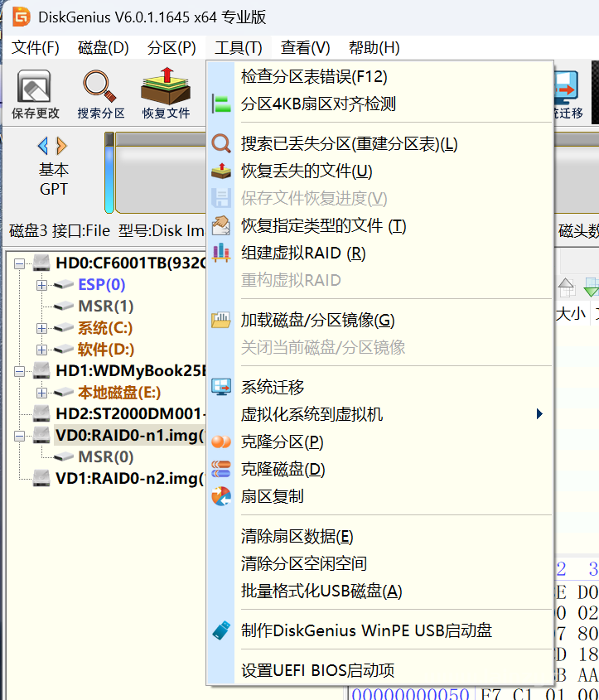Open the 磁盘(D) menu

click(x=103, y=48)
